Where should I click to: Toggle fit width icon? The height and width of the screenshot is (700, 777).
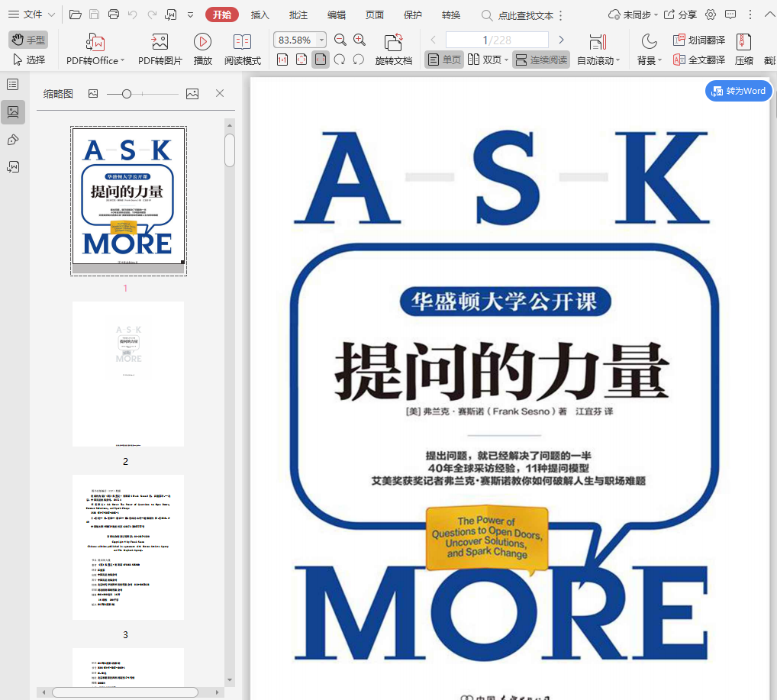point(321,60)
